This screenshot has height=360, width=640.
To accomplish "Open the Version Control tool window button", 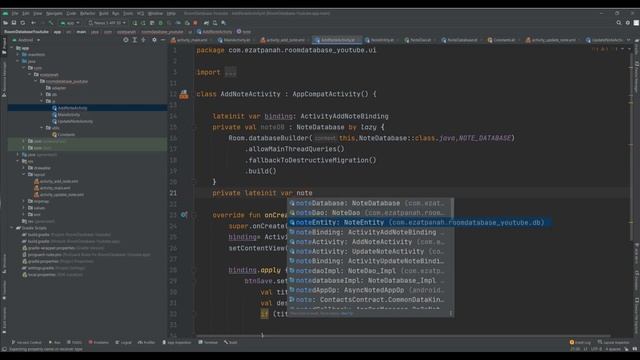I will tap(27, 342).
